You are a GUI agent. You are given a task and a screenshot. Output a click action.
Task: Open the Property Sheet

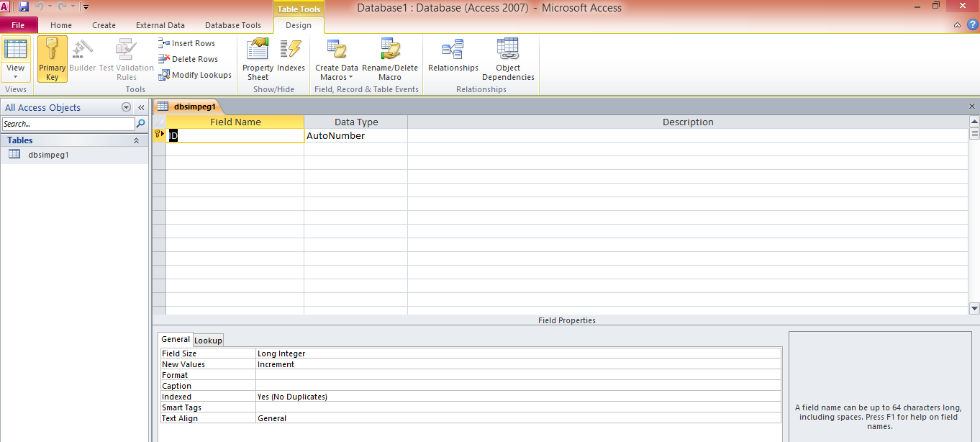[258, 59]
